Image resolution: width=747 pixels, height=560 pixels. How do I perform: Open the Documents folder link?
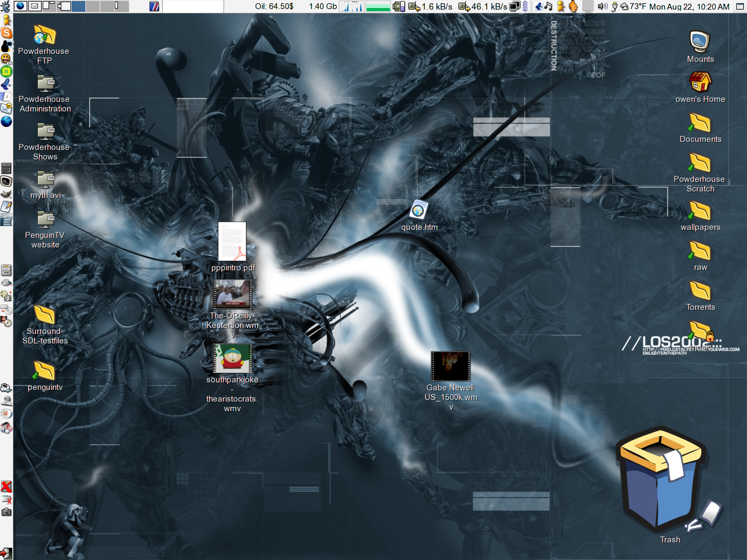[700, 123]
